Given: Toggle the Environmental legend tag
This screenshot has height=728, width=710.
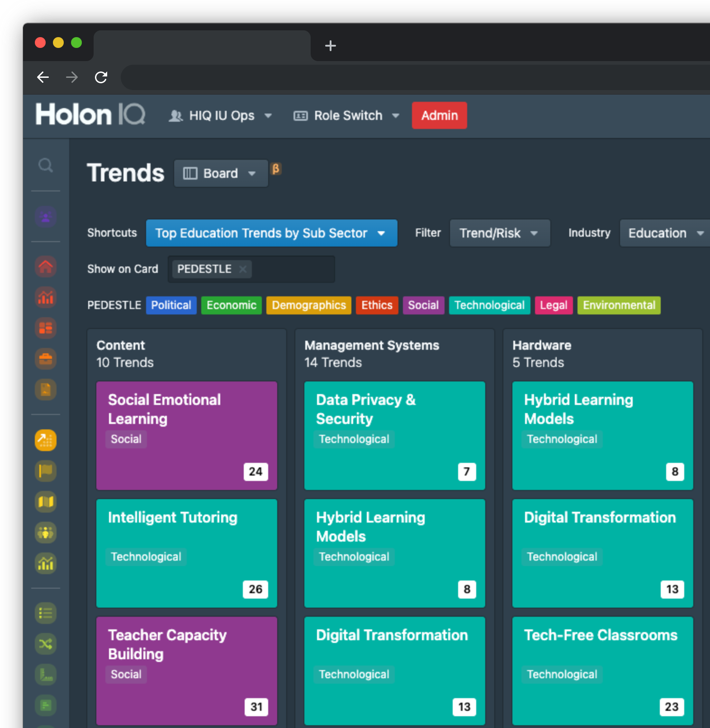Looking at the screenshot, I should [x=619, y=305].
